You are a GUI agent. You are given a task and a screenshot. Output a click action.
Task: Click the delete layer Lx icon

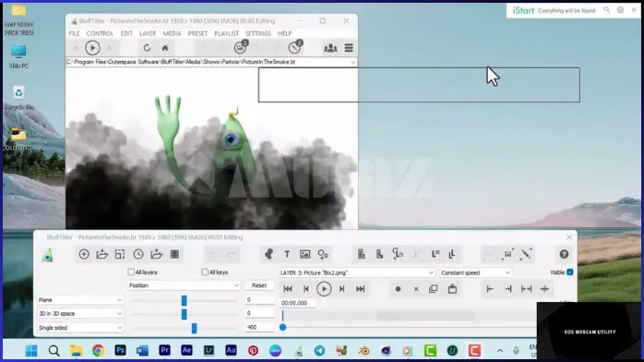(x=435, y=254)
